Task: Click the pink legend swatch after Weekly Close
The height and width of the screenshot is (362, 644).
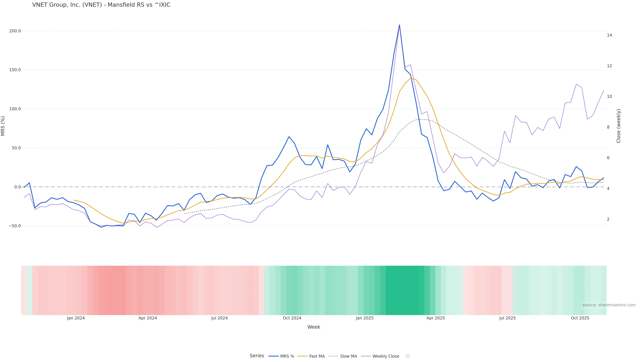Action: point(408,356)
